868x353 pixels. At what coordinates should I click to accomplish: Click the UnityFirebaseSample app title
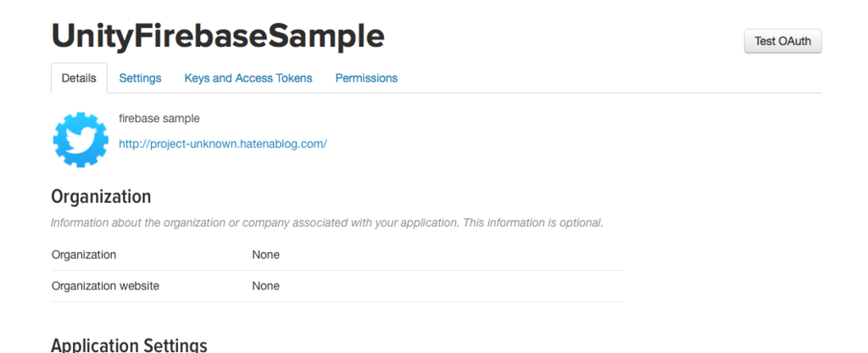point(218,36)
